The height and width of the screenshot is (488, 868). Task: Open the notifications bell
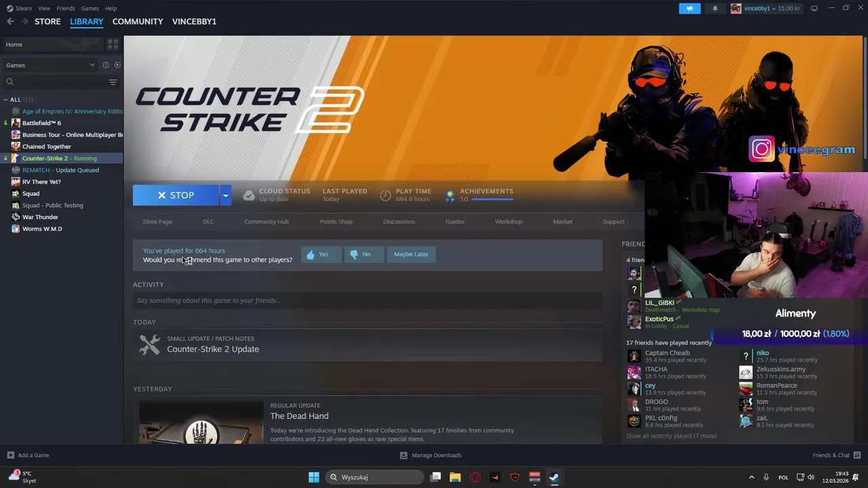tap(715, 8)
